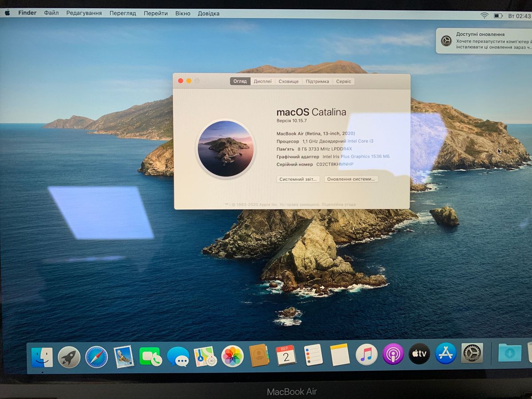This screenshot has height=399, width=532.
Task: Open the App Store icon
Action: coord(446,353)
